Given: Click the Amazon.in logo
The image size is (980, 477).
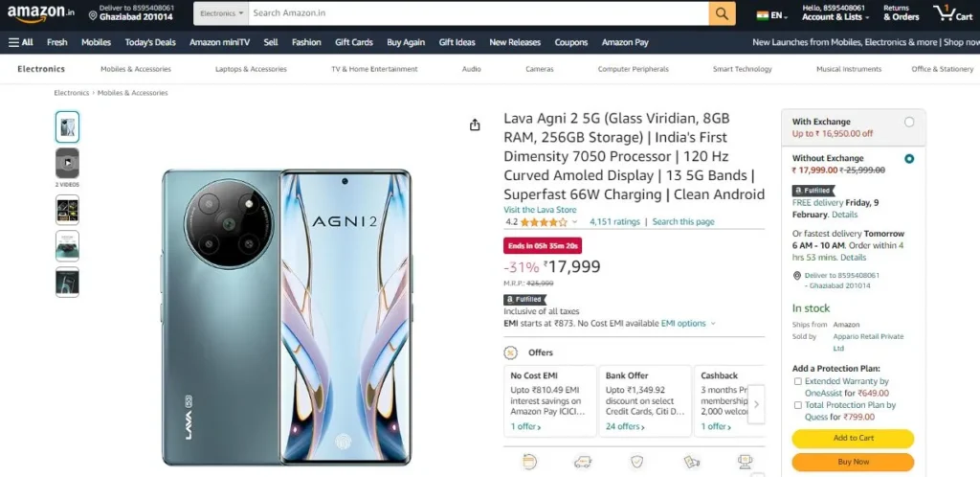Looking at the screenshot, I should click(x=40, y=13).
